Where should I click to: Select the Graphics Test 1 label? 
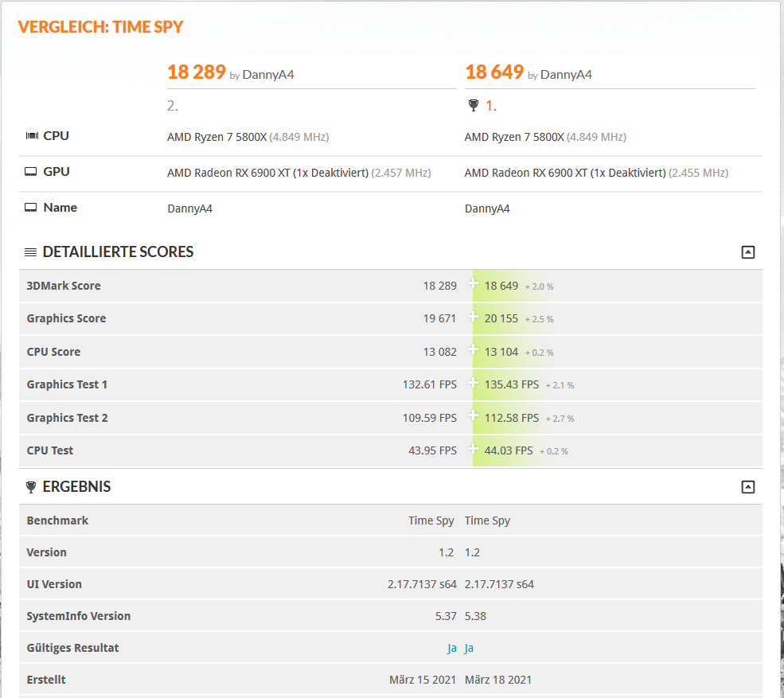(x=67, y=384)
